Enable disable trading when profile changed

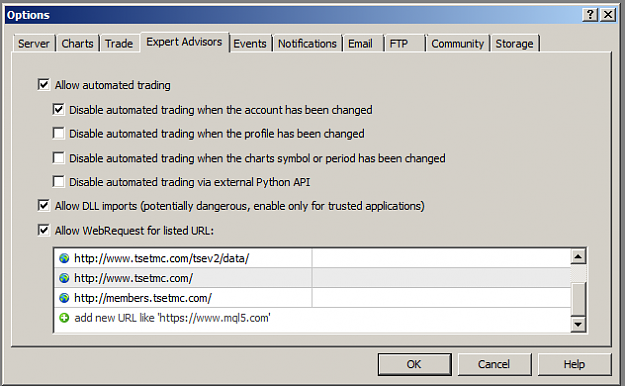tap(58, 133)
